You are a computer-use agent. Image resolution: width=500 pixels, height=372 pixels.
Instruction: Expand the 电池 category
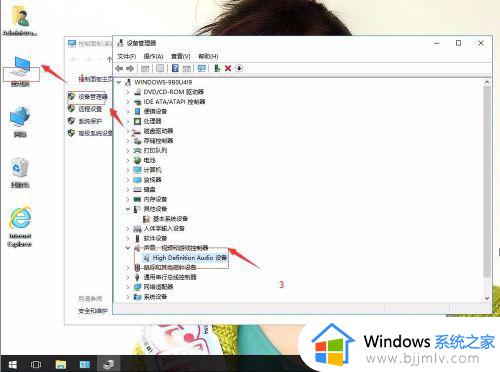pyautogui.click(x=128, y=160)
